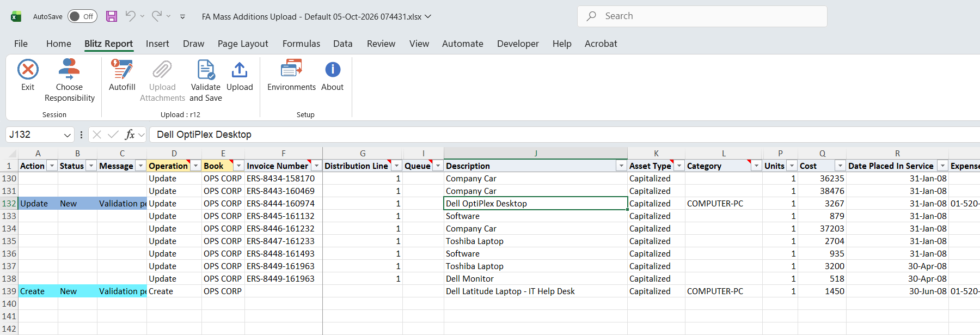This screenshot has width=980, height=335.
Task: Click the formula bar options dots handle
Action: (x=81, y=135)
